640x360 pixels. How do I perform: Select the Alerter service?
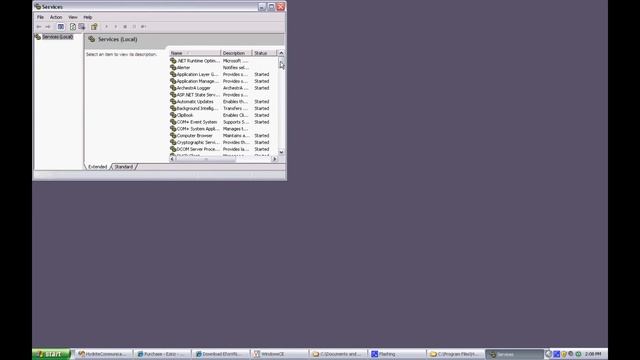click(223, 68)
